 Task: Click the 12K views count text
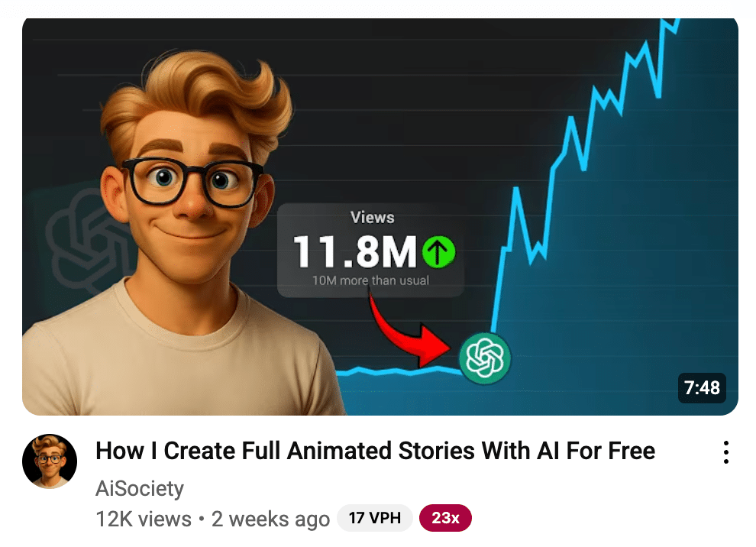coord(144,519)
